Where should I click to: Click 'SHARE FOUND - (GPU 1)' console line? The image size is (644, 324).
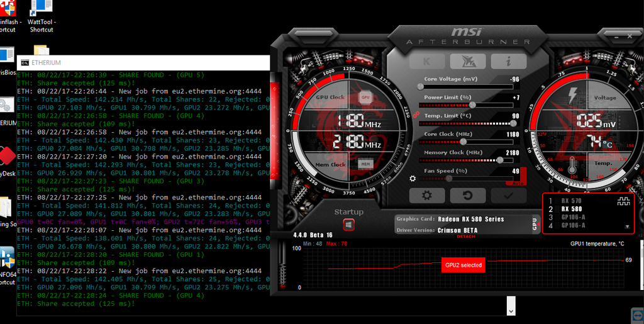point(111,255)
